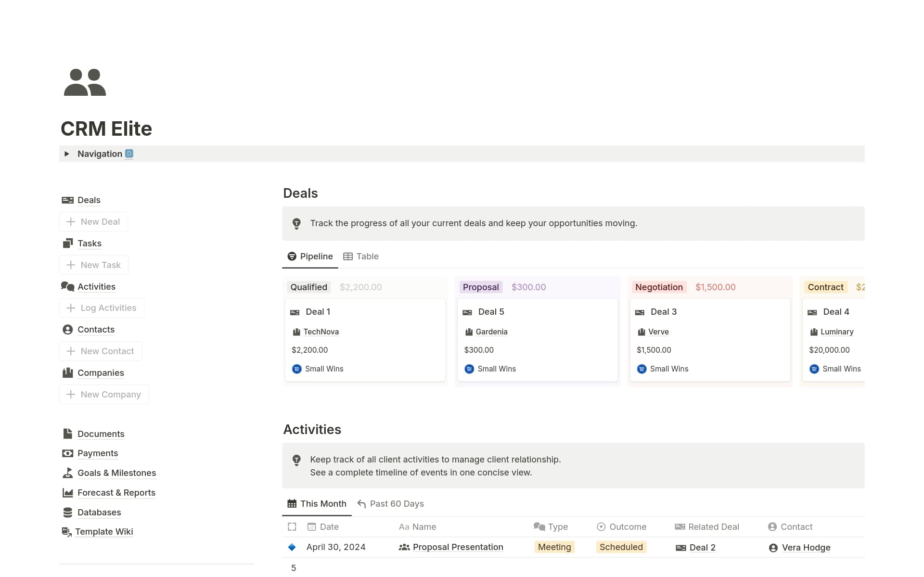
Task: Click the Template Wiki icon
Action: coord(66,532)
